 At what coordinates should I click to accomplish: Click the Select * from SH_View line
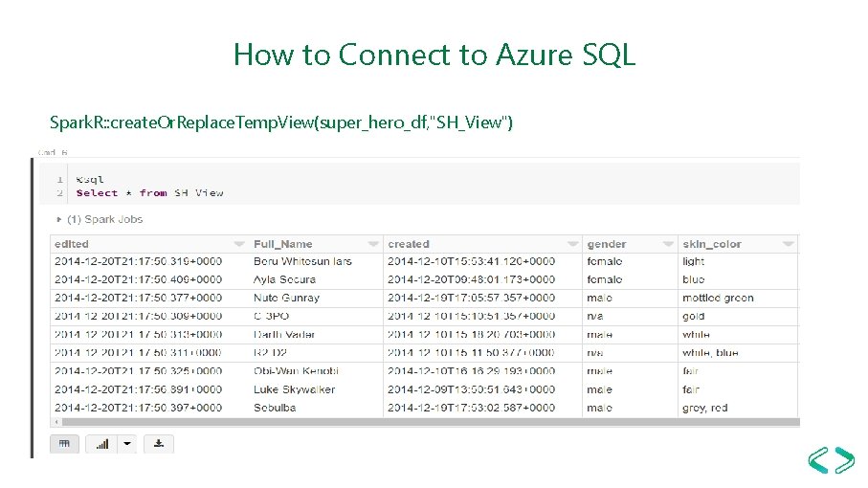tap(150, 193)
